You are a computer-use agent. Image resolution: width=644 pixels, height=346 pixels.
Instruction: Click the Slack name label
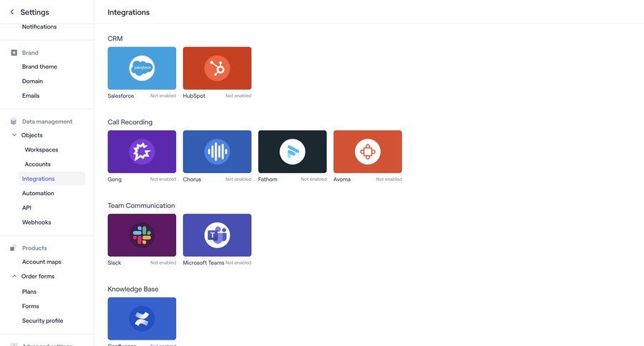(x=114, y=262)
